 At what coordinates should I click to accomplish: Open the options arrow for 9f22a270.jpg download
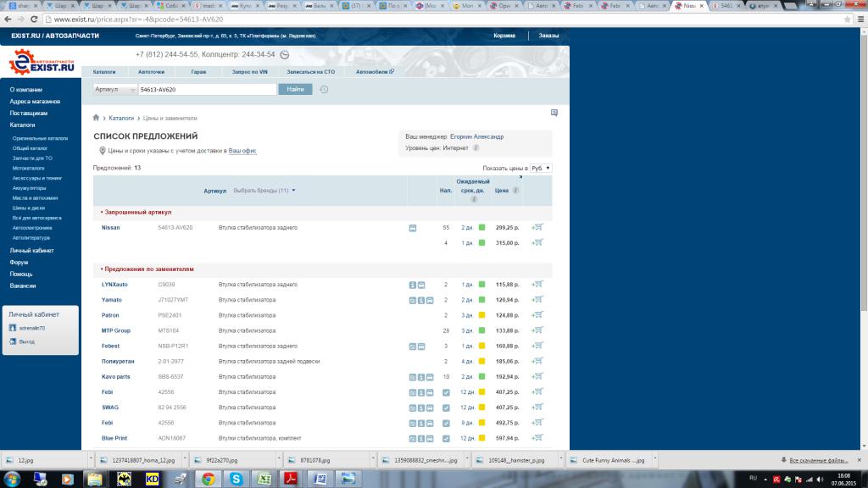click(279, 460)
